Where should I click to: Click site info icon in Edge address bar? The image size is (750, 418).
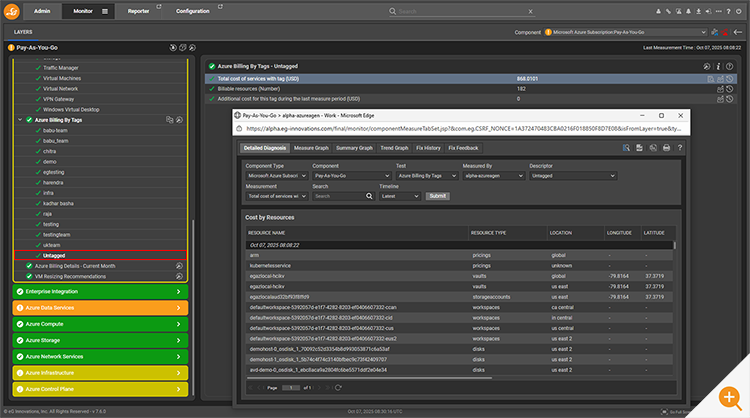(x=239, y=129)
